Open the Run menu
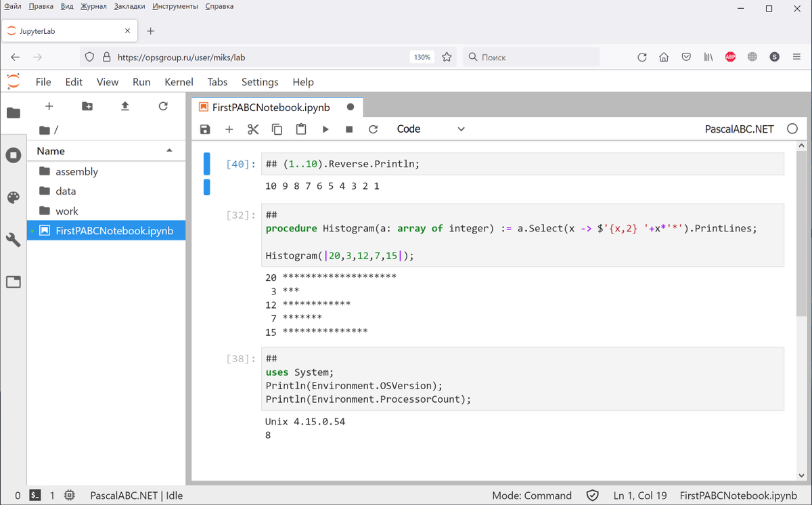The width and height of the screenshot is (812, 505). point(141,82)
